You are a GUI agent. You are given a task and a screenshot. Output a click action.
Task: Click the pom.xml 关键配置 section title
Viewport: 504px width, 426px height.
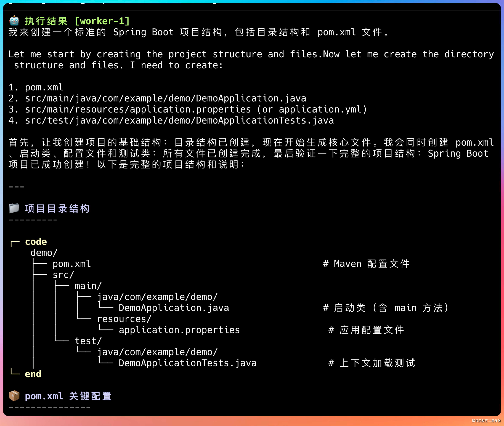(68, 396)
